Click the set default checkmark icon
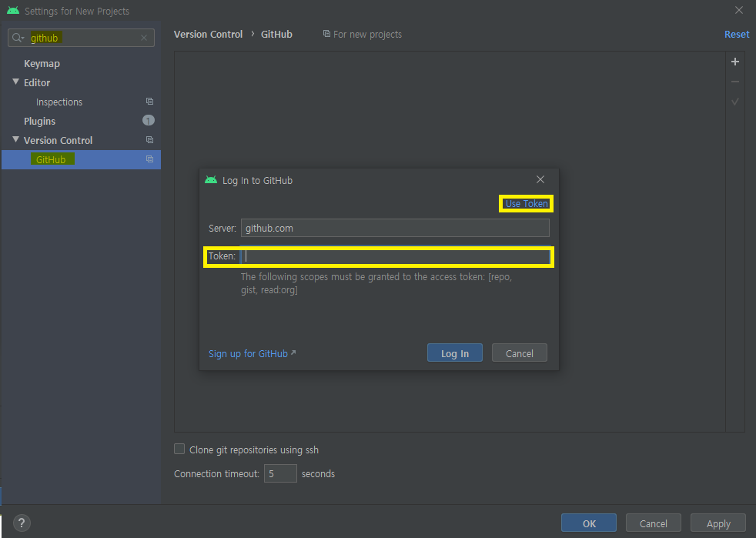The height and width of the screenshot is (538, 756). point(734,102)
